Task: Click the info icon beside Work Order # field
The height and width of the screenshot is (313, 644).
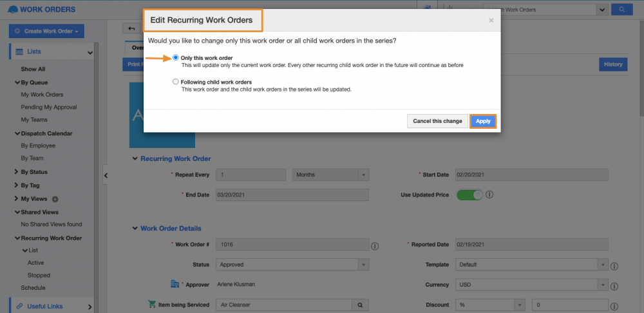Action: tap(375, 245)
